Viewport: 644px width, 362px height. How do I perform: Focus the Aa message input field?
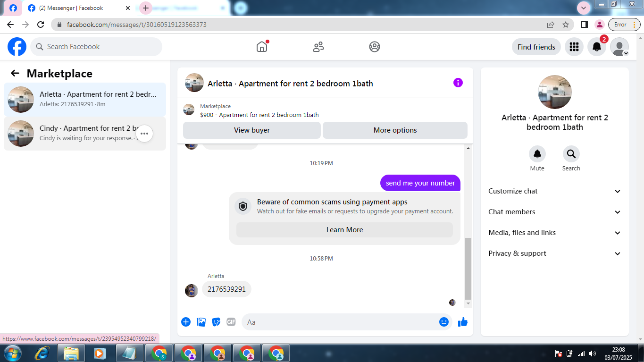tap(340, 322)
